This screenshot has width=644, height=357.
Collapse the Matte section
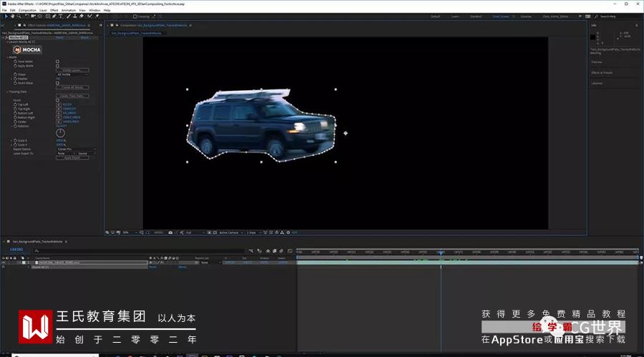(7, 57)
